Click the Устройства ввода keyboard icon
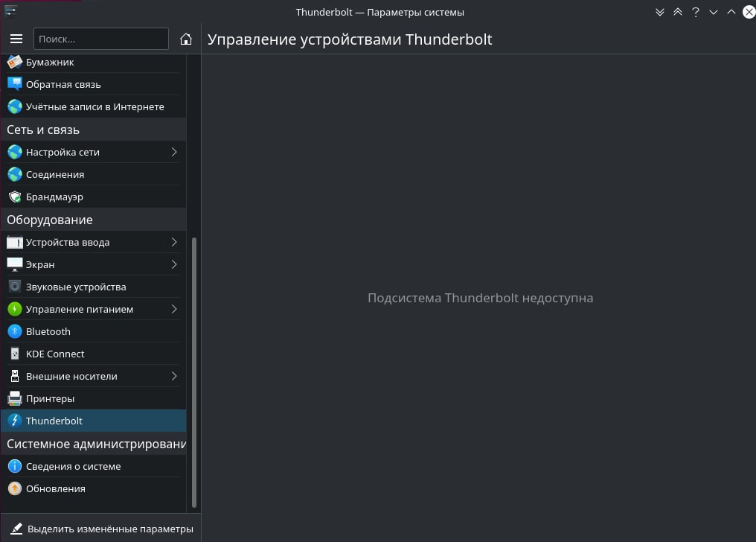Viewport: 756px width, 542px height. click(x=15, y=242)
